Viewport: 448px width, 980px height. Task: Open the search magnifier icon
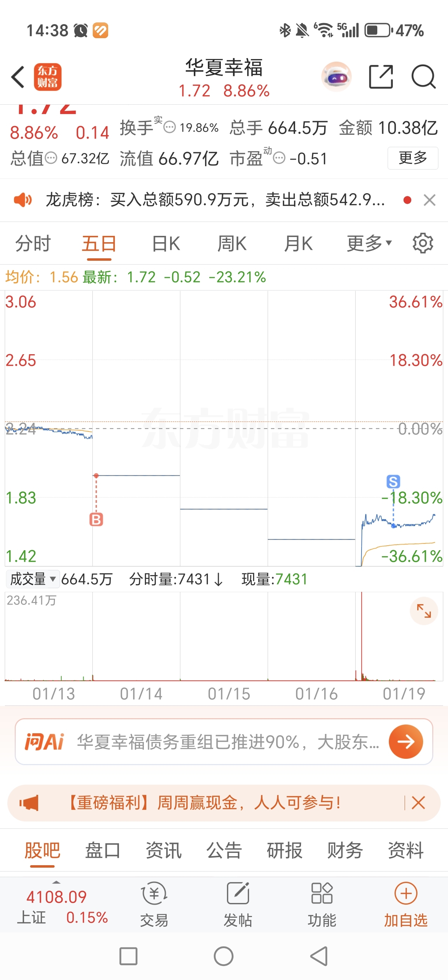[x=423, y=77]
